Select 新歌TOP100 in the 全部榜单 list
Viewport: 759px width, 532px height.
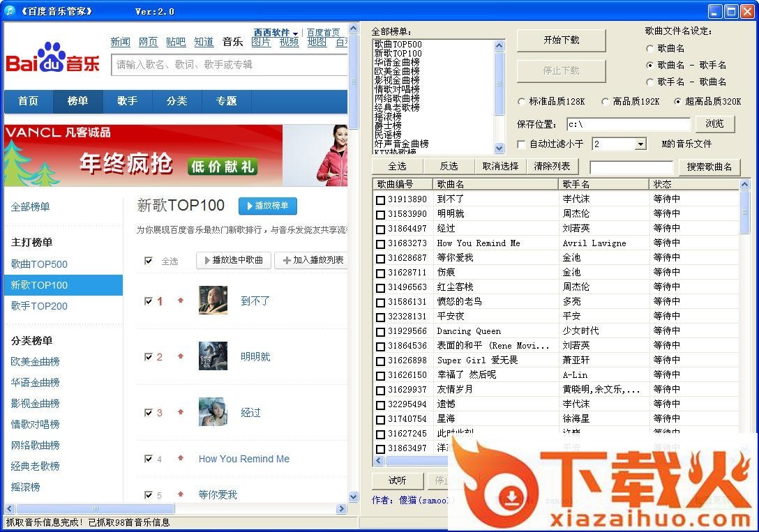[398, 53]
